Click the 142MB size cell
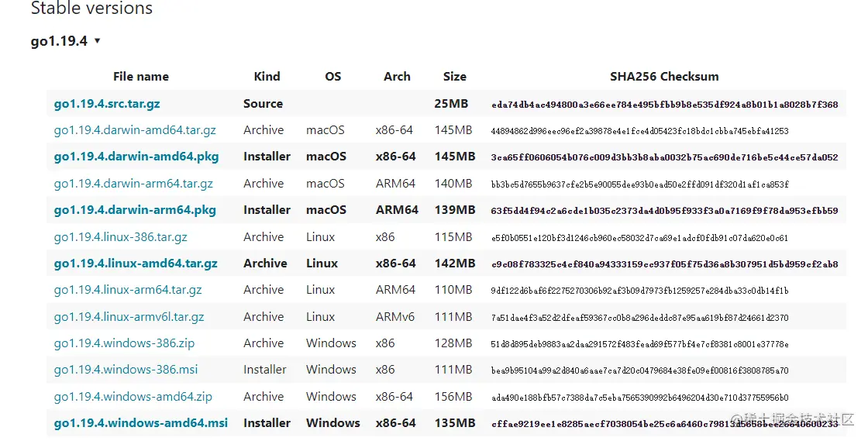The width and height of the screenshot is (868, 441). coord(455,264)
